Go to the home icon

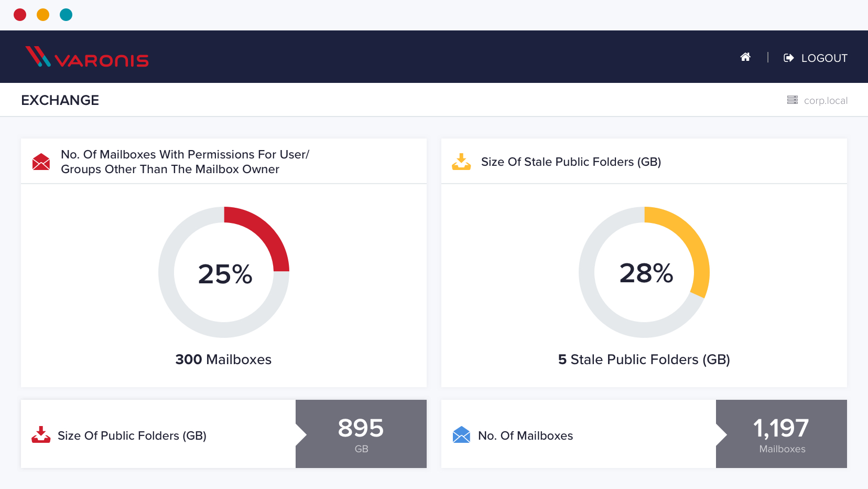[745, 57]
